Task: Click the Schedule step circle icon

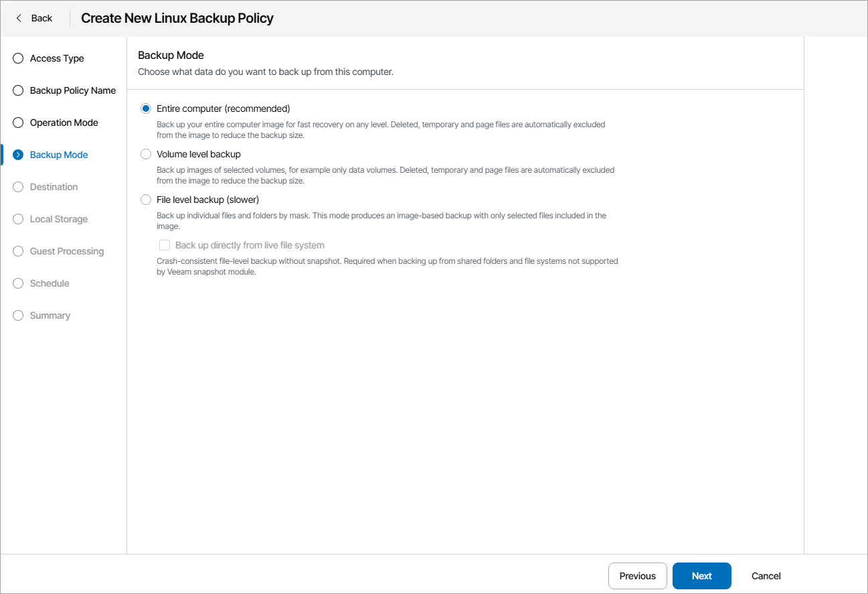Action: coord(18,283)
